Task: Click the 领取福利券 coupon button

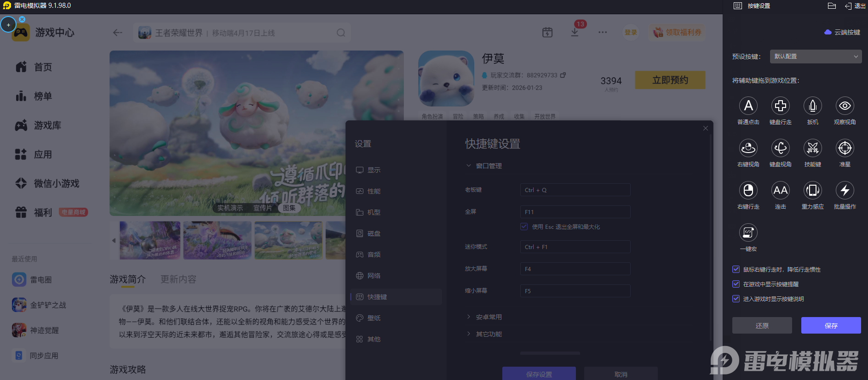Action: pos(678,32)
